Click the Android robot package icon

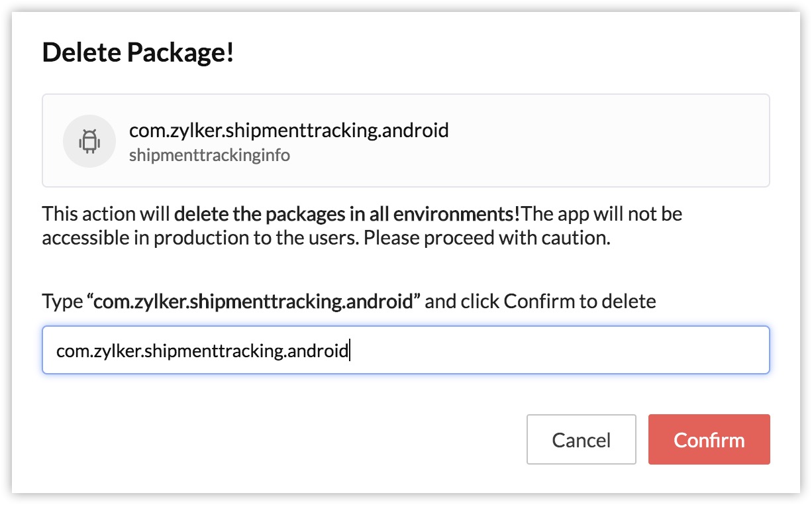89,141
